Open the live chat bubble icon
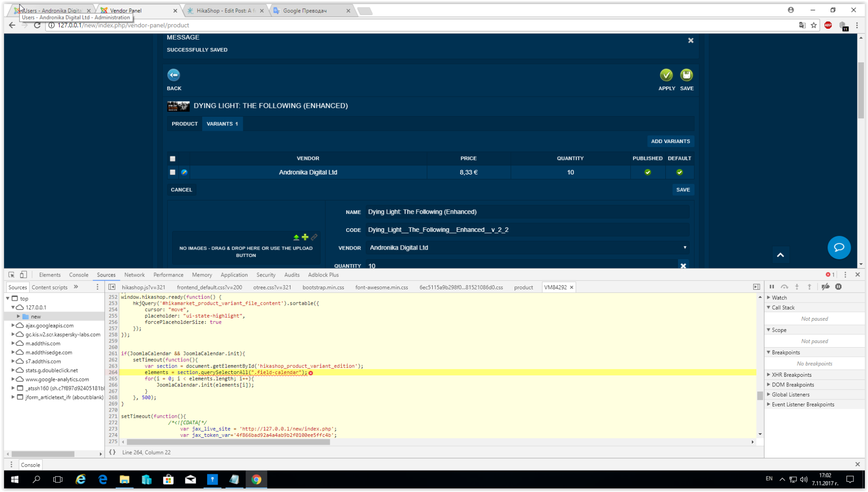This screenshot has width=868, height=492. [838, 247]
